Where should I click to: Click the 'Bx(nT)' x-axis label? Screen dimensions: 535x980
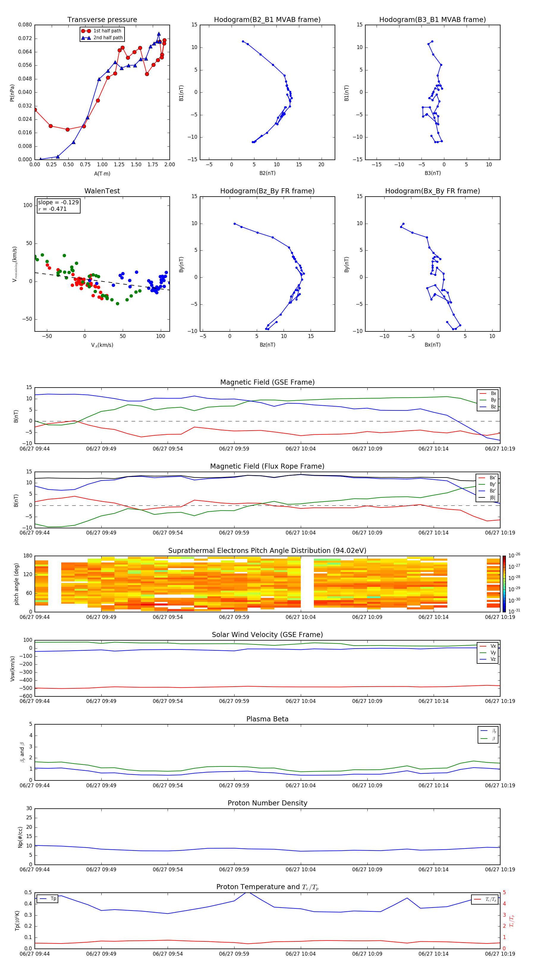coord(432,345)
